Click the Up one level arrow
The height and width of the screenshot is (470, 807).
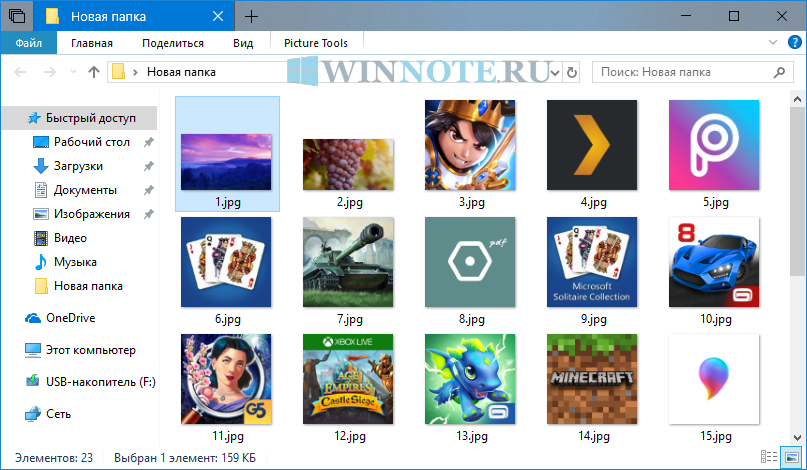pos(94,72)
